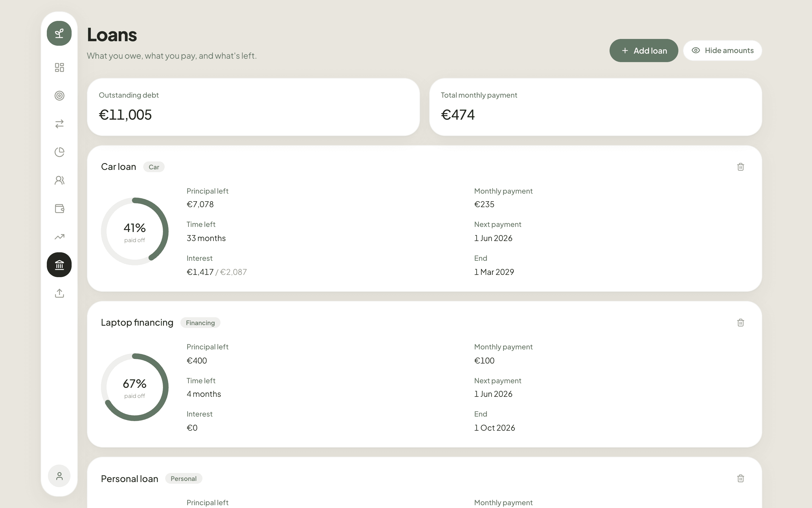Click the green sprout app logo
The height and width of the screenshot is (508, 812).
59,33
